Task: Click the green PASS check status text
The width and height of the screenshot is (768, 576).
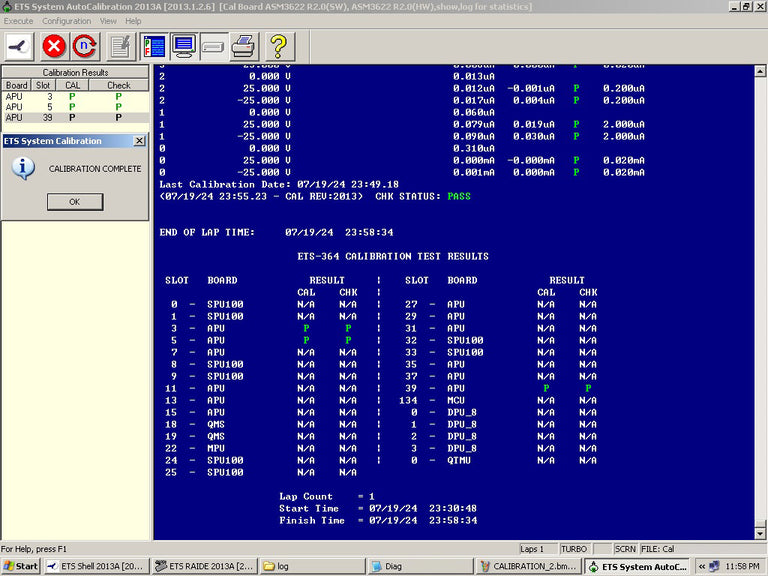Action: pyautogui.click(x=459, y=196)
